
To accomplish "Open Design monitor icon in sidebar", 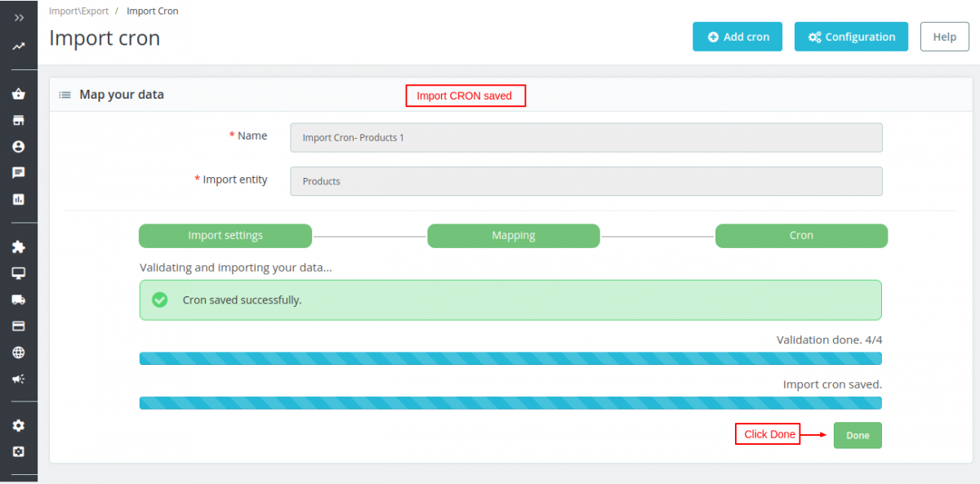I will click(x=19, y=273).
